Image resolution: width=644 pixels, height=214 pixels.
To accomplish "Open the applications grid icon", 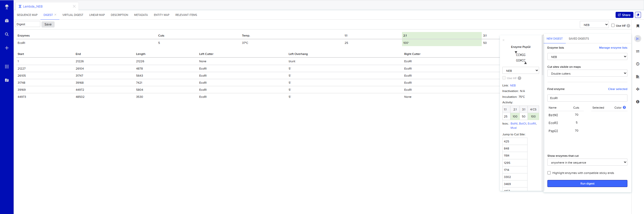I will pos(7,67).
